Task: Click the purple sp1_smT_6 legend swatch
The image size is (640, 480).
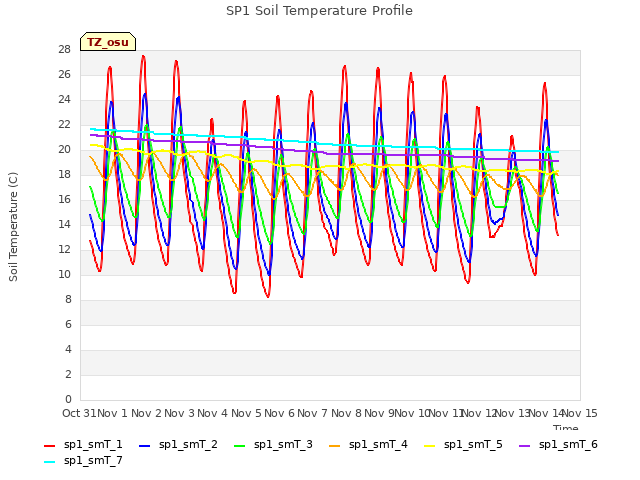Action: click(x=524, y=446)
